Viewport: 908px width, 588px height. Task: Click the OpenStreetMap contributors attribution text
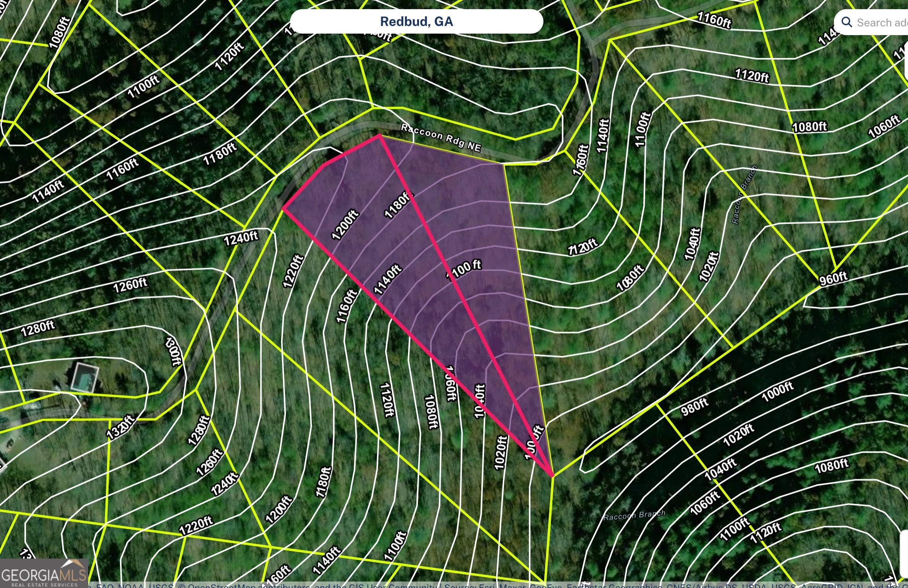(x=248, y=585)
